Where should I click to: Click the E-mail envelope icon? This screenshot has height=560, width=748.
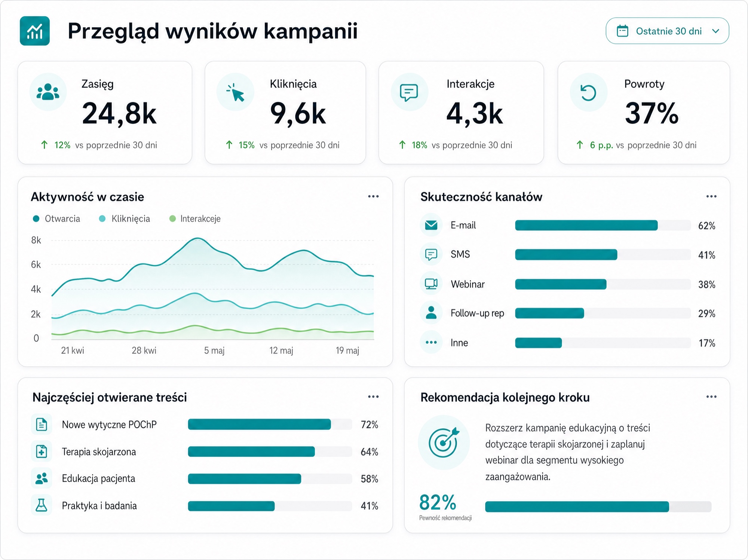point(431,225)
